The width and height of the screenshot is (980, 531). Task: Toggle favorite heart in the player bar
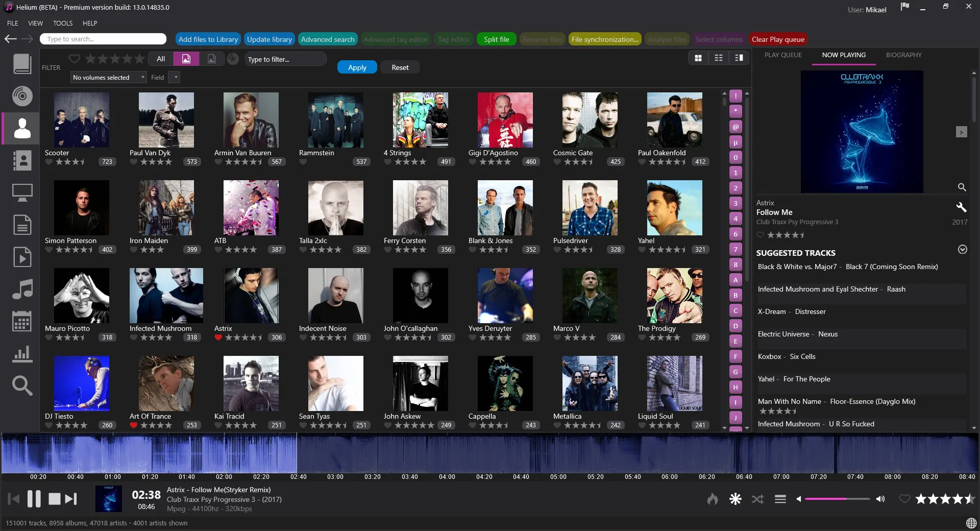[904, 499]
